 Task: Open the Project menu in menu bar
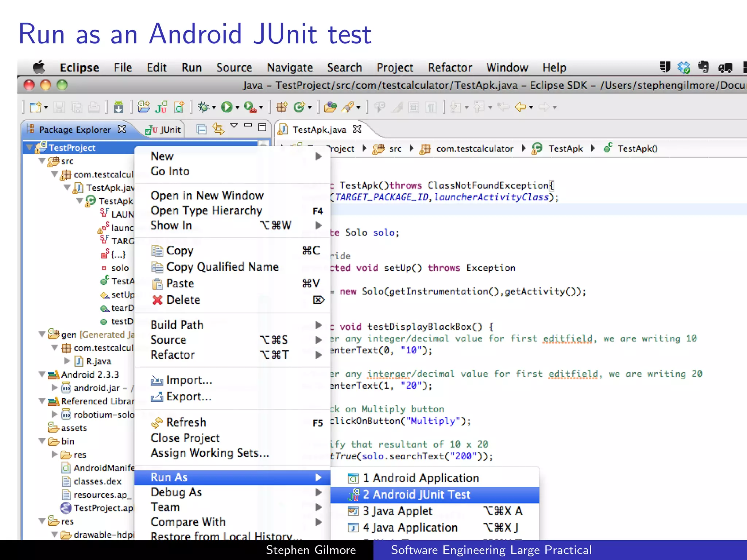pos(395,67)
